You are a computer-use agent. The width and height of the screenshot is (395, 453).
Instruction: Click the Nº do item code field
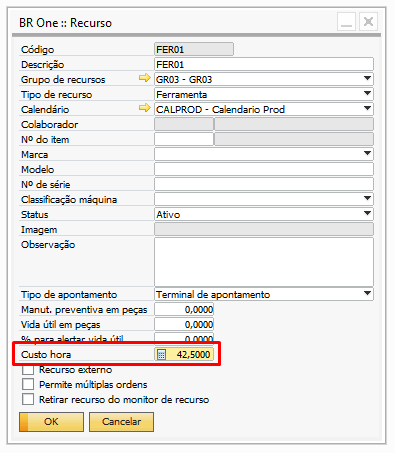tap(184, 139)
